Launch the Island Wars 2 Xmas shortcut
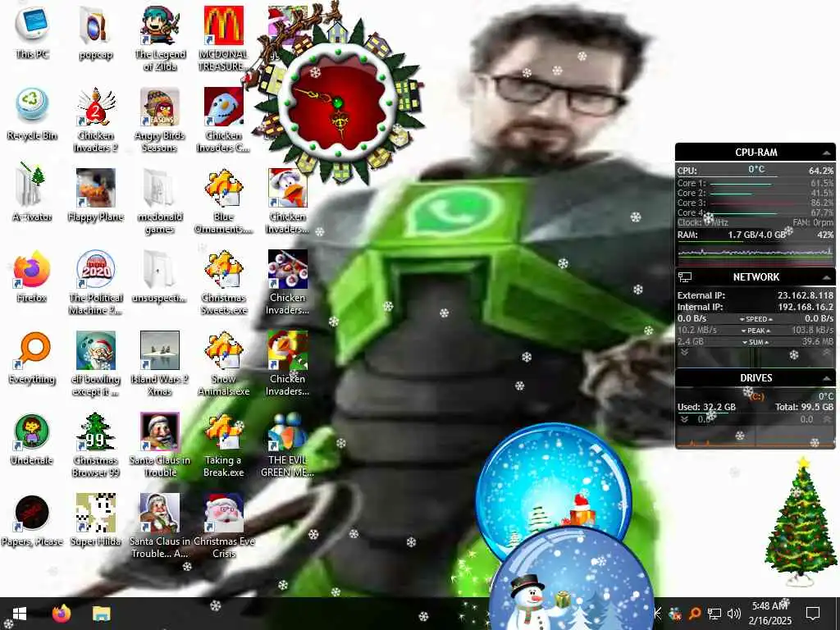 pos(160,363)
